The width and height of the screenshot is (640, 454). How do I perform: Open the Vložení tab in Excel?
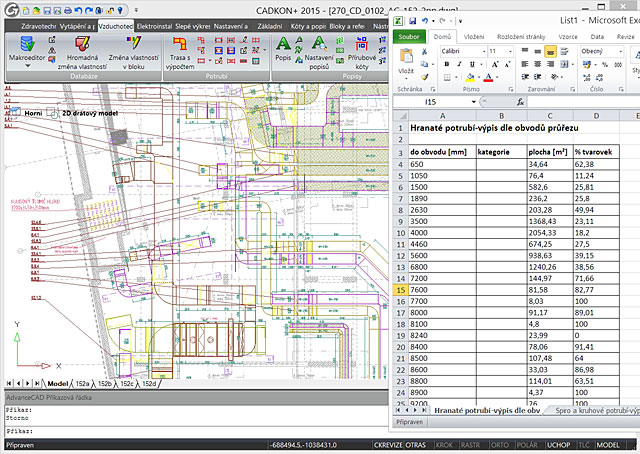coord(473,37)
